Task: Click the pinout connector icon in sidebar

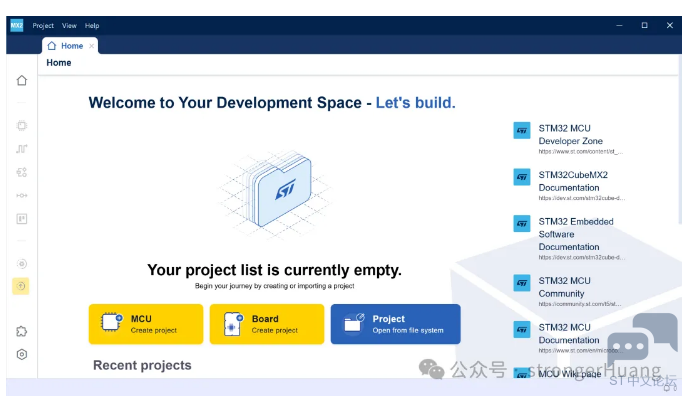Action: pyautogui.click(x=21, y=196)
